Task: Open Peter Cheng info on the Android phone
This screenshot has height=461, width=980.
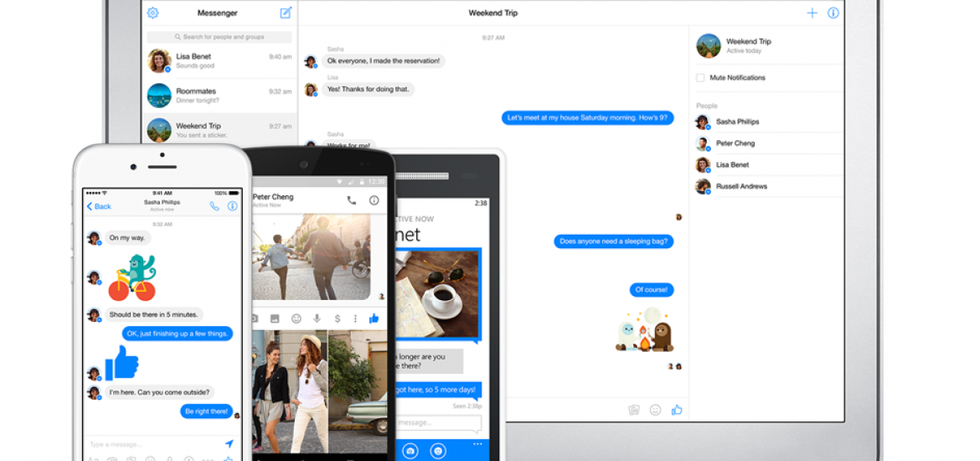Action: coord(374,200)
